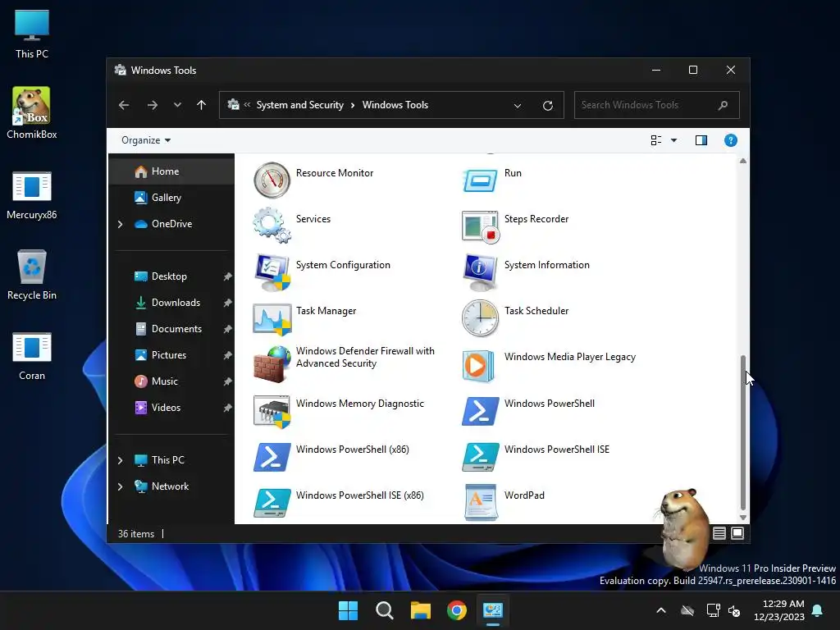Open File Explorer from the taskbar
The width and height of the screenshot is (840, 630).
pyautogui.click(x=421, y=610)
